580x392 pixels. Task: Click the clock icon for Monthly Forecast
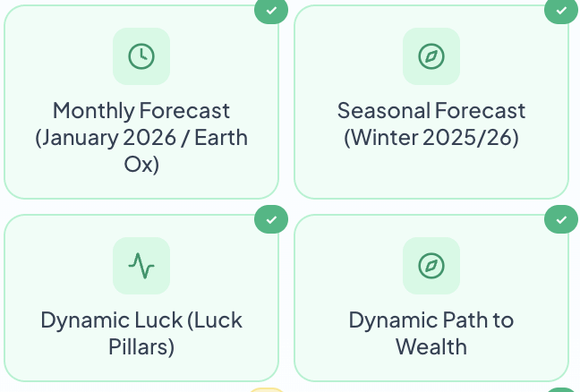(x=141, y=56)
